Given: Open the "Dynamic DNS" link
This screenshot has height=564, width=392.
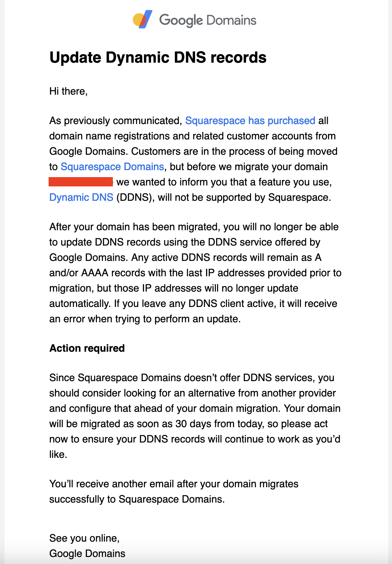Looking at the screenshot, I should pyautogui.click(x=81, y=197).
